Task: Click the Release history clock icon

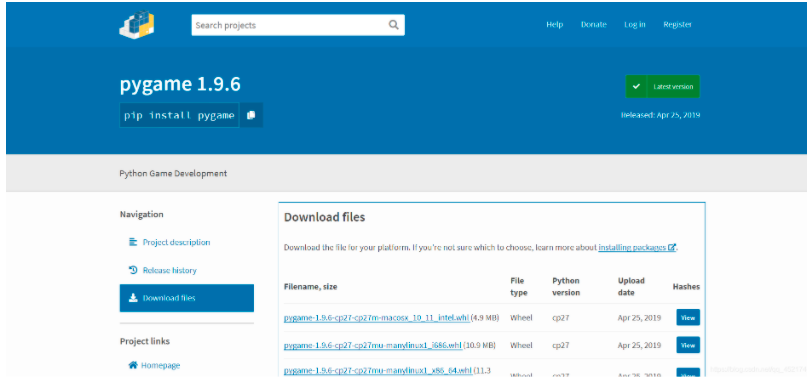Action: tap(133, 270)
